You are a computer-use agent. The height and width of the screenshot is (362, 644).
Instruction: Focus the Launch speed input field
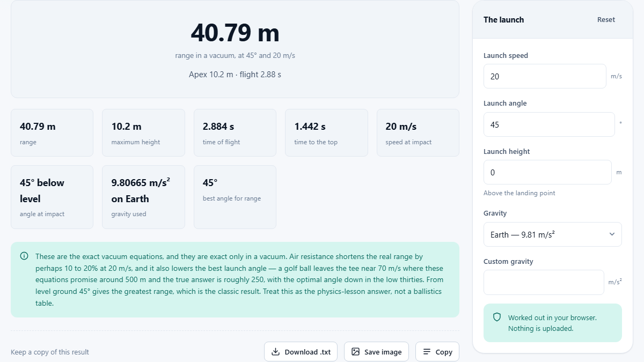click(x=545, y=76)
